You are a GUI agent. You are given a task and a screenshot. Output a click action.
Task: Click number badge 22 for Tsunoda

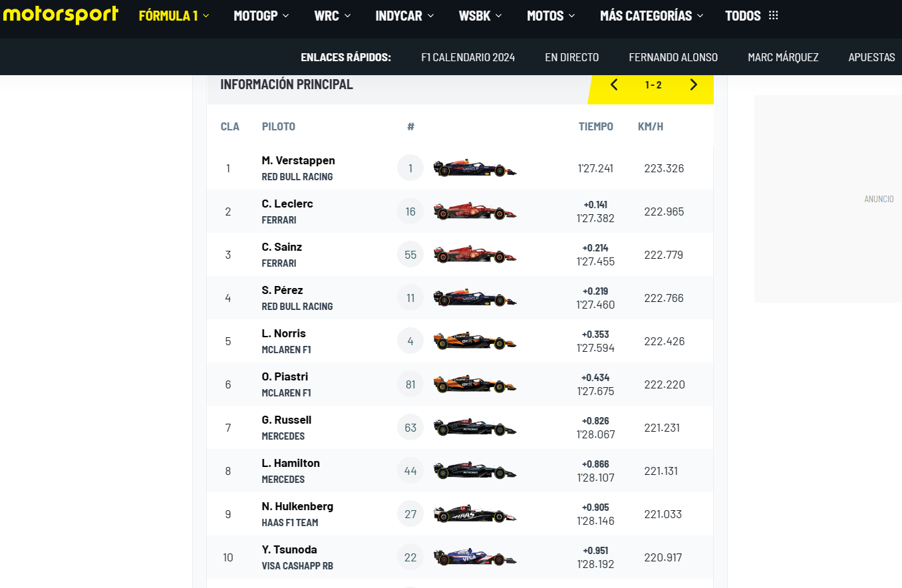click(410, 557)
